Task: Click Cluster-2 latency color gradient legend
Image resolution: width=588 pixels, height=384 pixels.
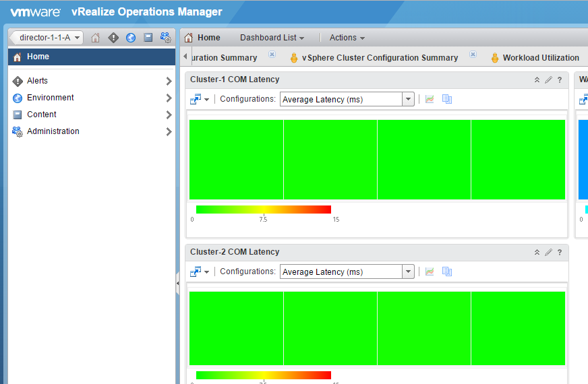Action: click(264, 375)
